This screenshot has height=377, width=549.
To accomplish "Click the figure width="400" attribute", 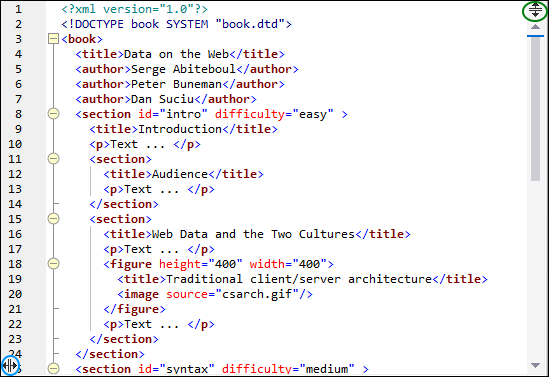I will [288, 264].
